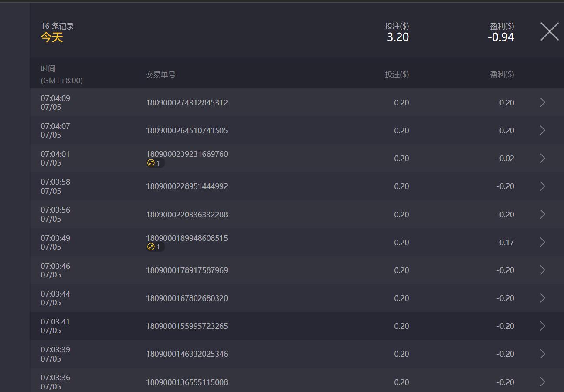Click the 盈利($) column header in table
Viewport: 564px width, 392px height.
click(502, 74)
